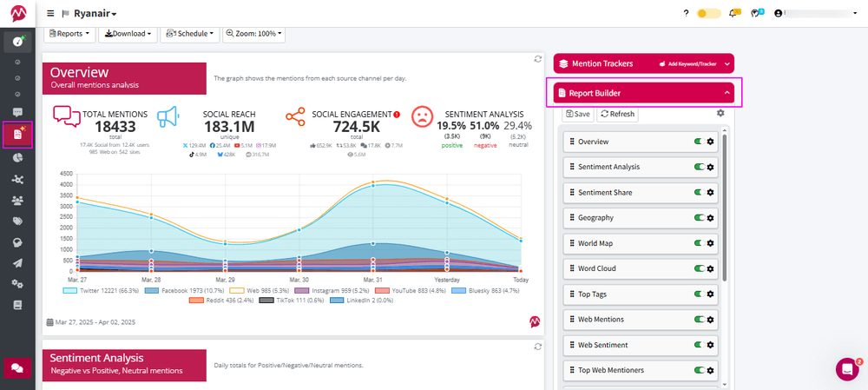Open the notifications bell icon
Image resolution: width=868 pixels, height=390 pixels.
click(734, 13)
